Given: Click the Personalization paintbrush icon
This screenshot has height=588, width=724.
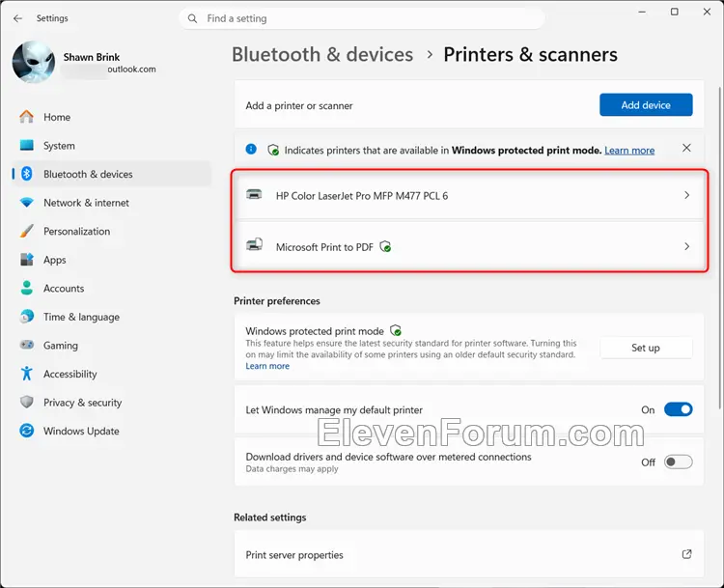Looking at the screenshot, I should [x=27, y=231].
